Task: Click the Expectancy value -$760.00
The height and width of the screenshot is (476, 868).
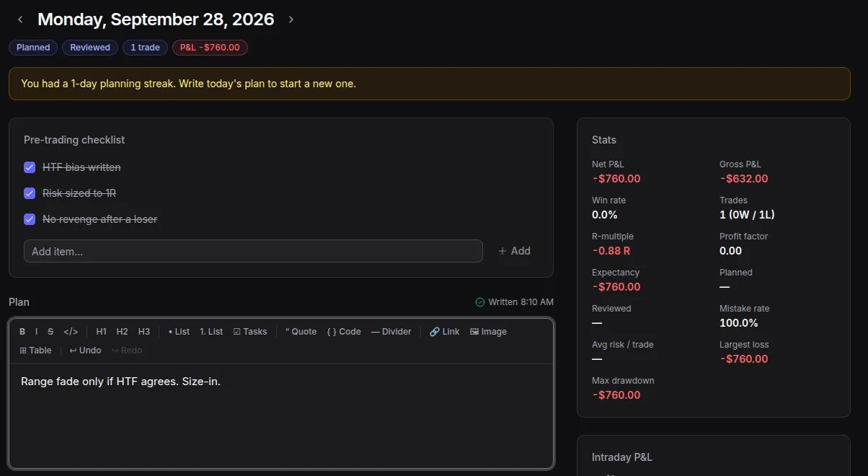Action: (x=616, y=287)
